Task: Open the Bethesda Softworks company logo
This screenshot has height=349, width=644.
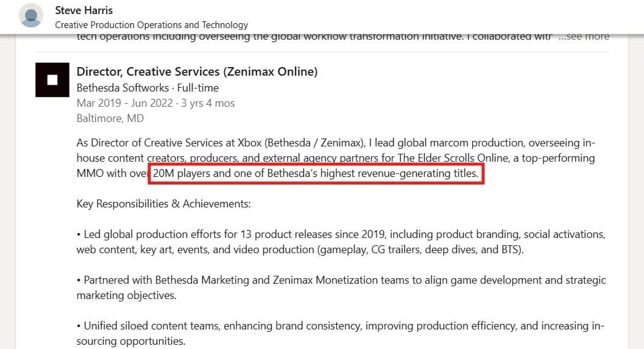Action: tap(52, 80)
